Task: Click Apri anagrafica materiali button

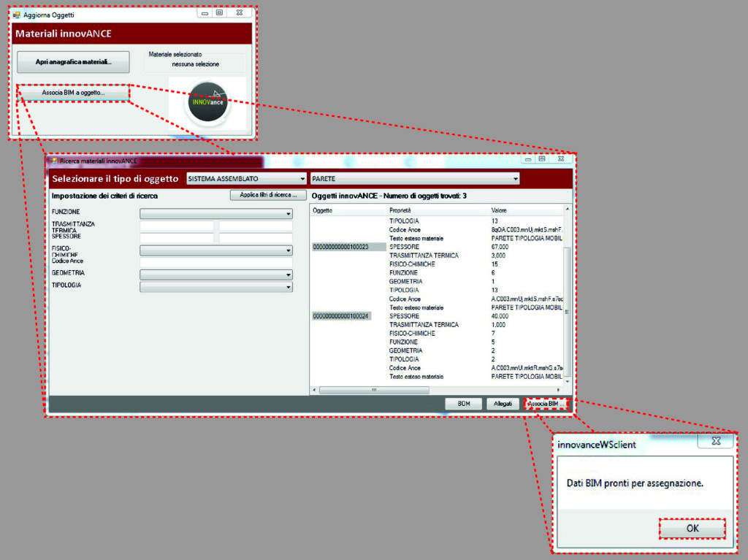Action: pyautogui.click(x=72, y=62)
